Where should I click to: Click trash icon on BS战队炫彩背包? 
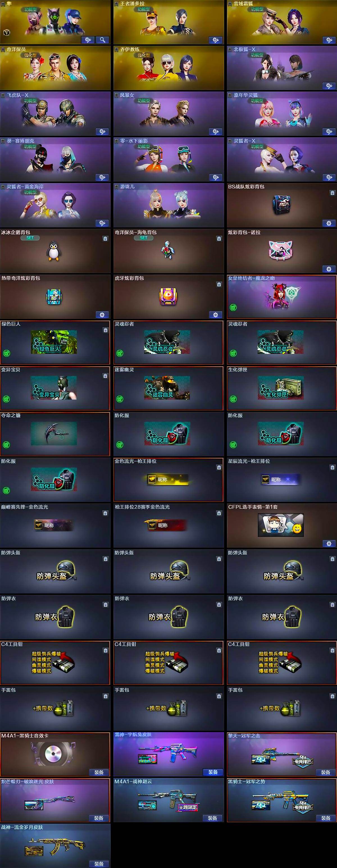(332, 193)
